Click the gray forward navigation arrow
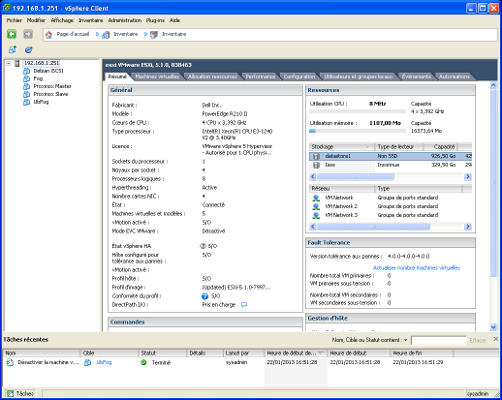 click(28, 34)
